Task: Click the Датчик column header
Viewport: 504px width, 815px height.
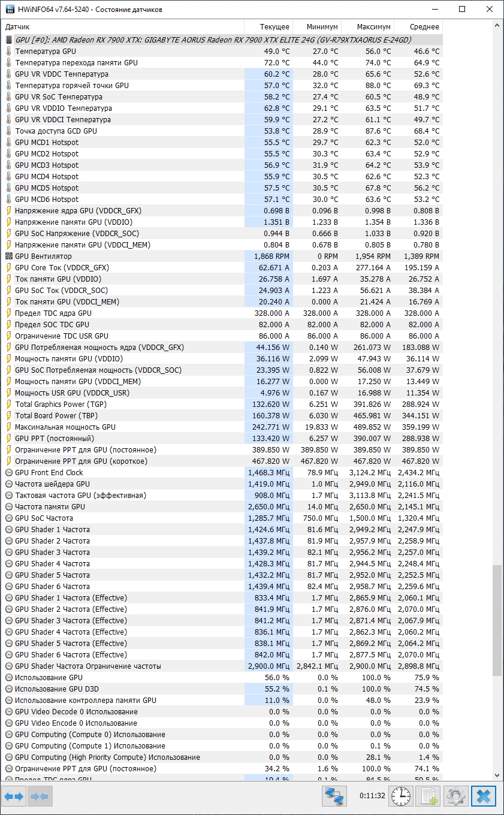Action: click(x=122, y=27)
